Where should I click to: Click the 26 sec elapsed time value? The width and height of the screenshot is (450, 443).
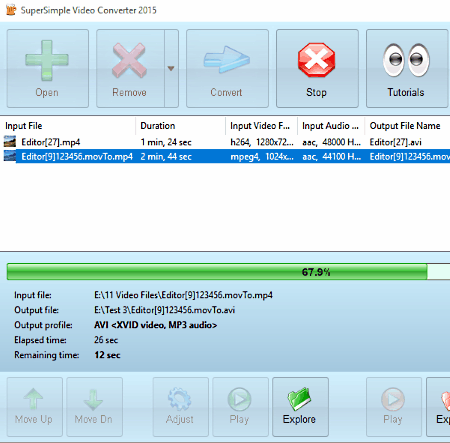[x=106, y=340]
